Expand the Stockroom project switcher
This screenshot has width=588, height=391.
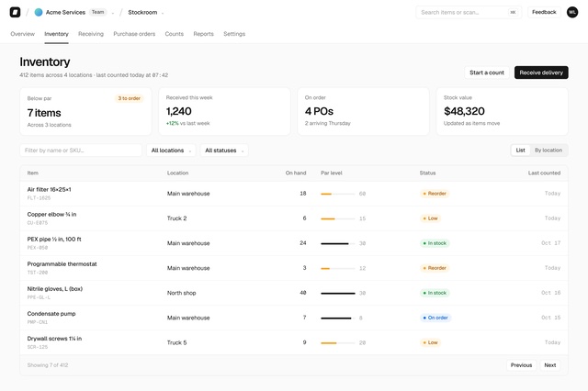[163, 13]
